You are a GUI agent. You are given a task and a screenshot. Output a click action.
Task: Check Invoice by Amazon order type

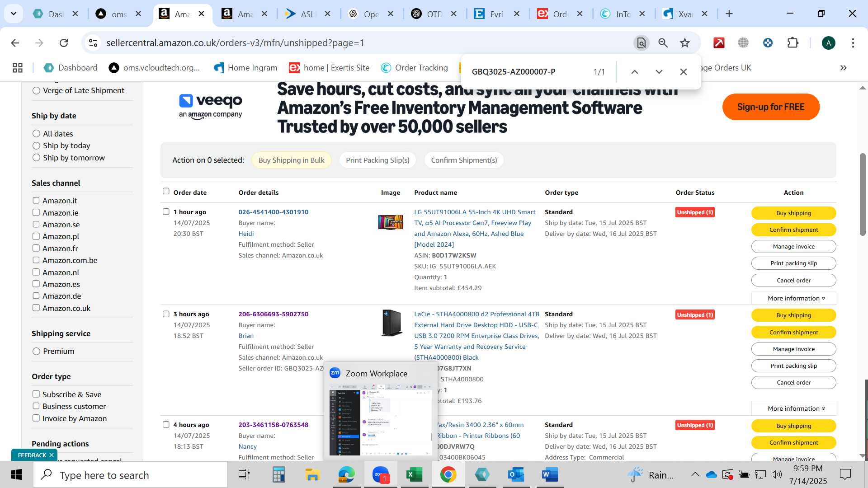click(36, 418)
